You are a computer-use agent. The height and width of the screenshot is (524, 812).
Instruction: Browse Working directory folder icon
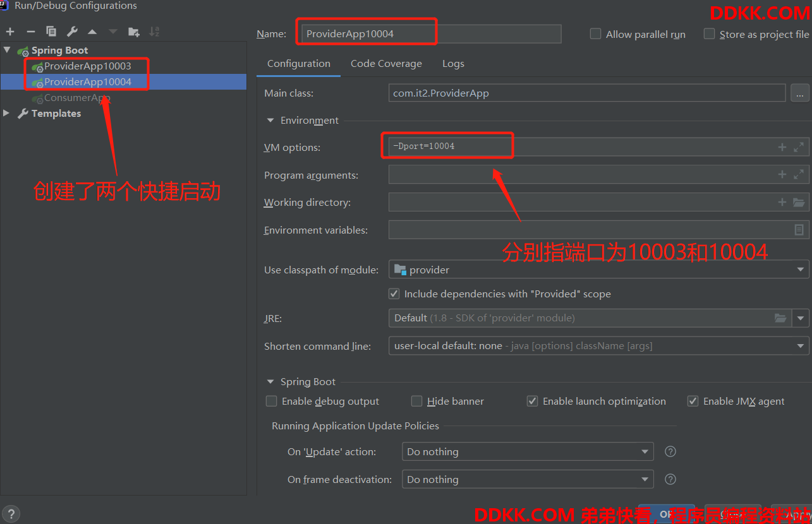pyautogui.click(x=799, y=202)
